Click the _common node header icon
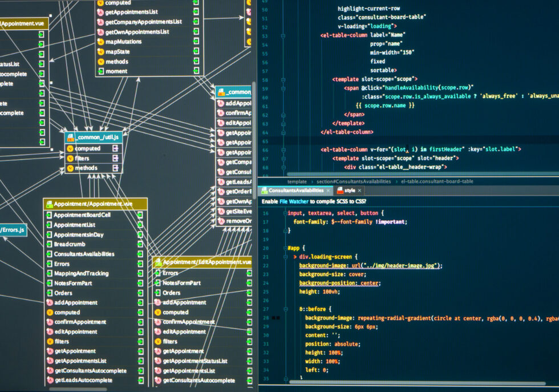Viewport: 559px width, 392px height. 221,92
